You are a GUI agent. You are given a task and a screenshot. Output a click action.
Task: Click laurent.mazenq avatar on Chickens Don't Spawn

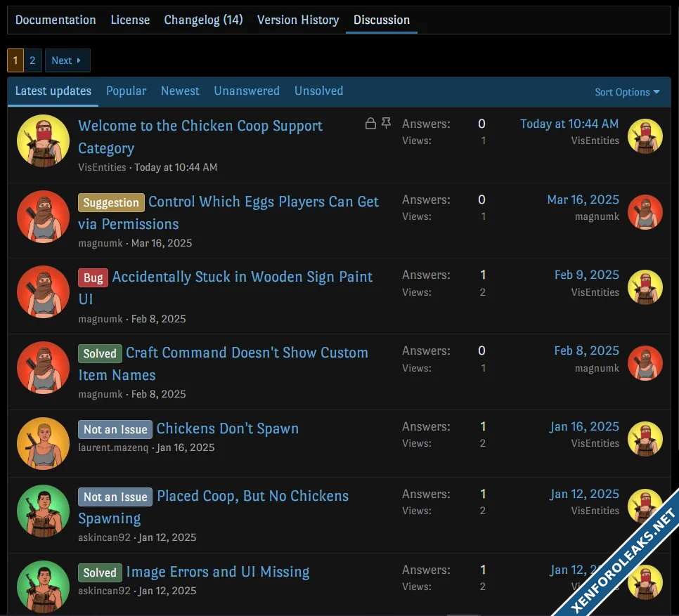[43, 443]
